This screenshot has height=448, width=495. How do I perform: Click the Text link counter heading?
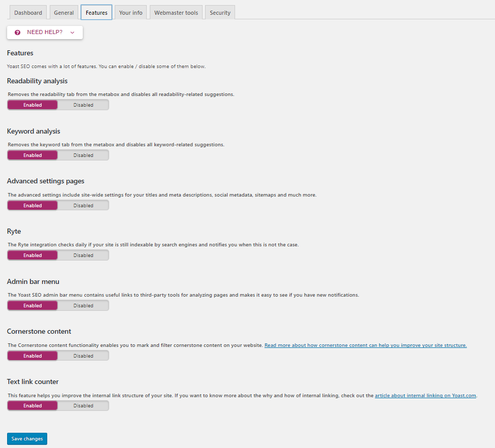tap(33, 381)
